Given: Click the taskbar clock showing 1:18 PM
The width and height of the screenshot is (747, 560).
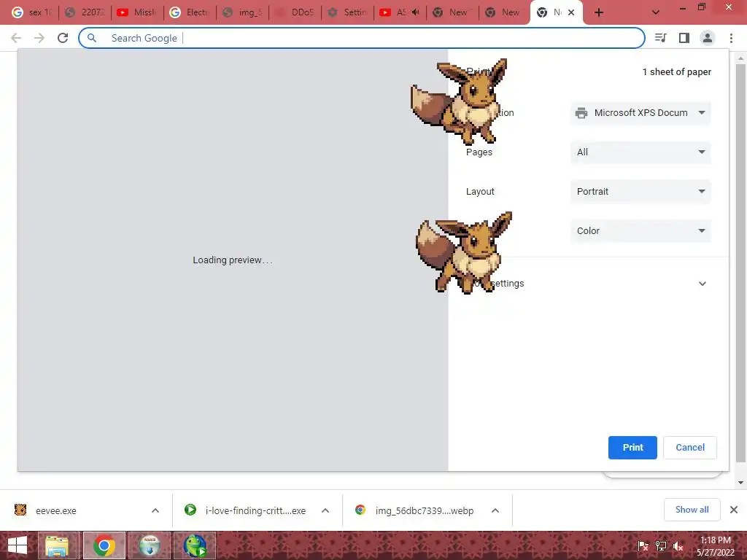Looking at the screenshot, I should click(x=715, y=546).
